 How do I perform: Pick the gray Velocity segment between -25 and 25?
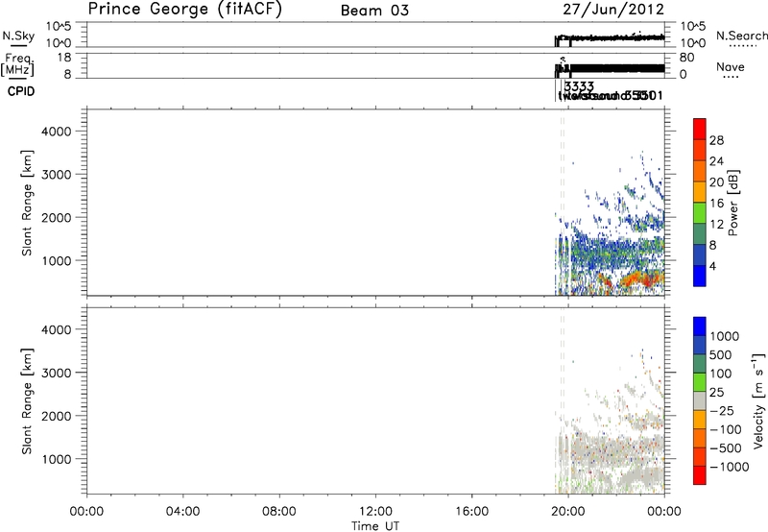click(x=700, y=401)
